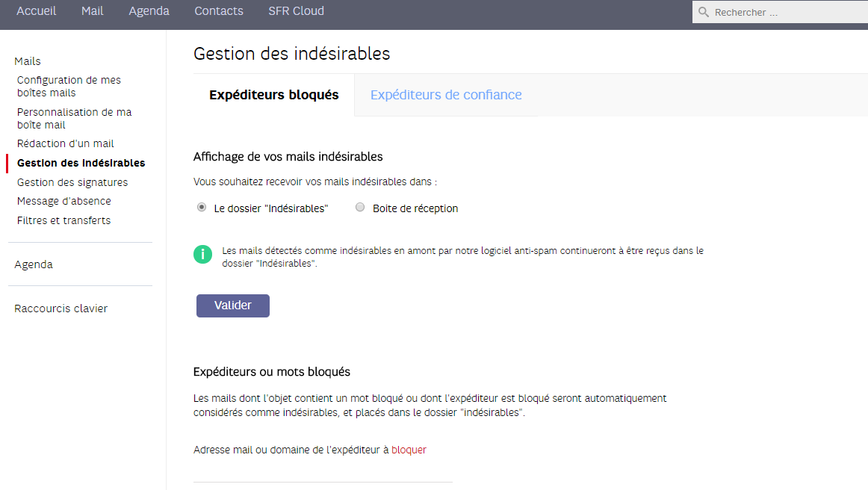This screenshot has width=868, height=490.
Task: Open Gestion des signatures in sidebar
Action: point(72,182)
